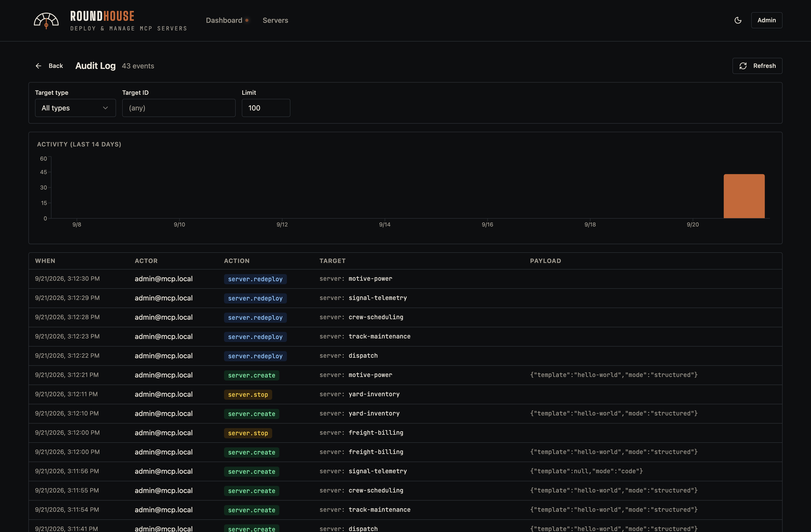This screenshot has height=532, width=811.
Task: Go to the Dashboard tab
Action: pos(224,21)
